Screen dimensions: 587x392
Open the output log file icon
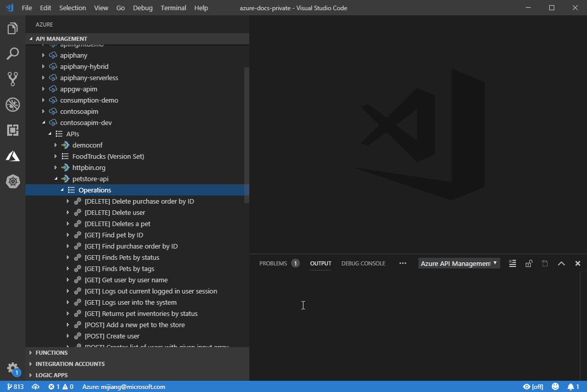(545, 263)
